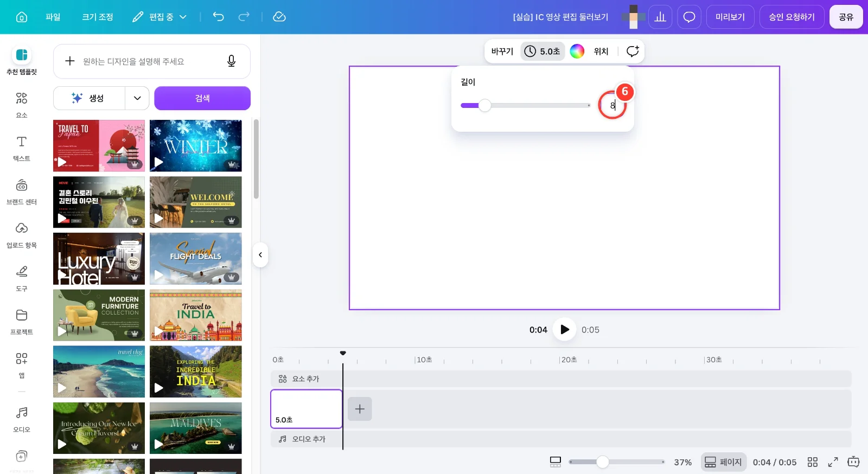Open grid view of pages
The width and height of the screenshot is (868, 474).
tap(812, 462)
